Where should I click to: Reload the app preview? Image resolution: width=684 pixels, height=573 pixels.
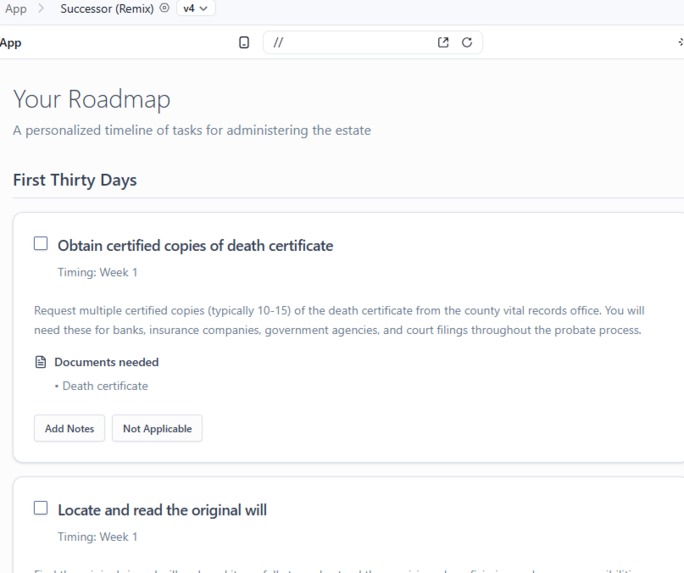click(x=467, y=42)
